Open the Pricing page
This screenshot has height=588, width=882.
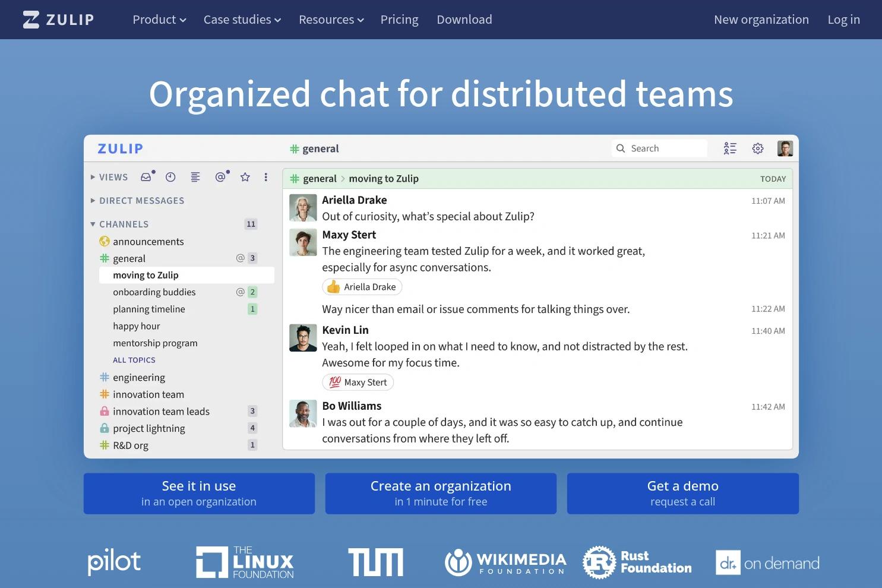tap(399, 20)
